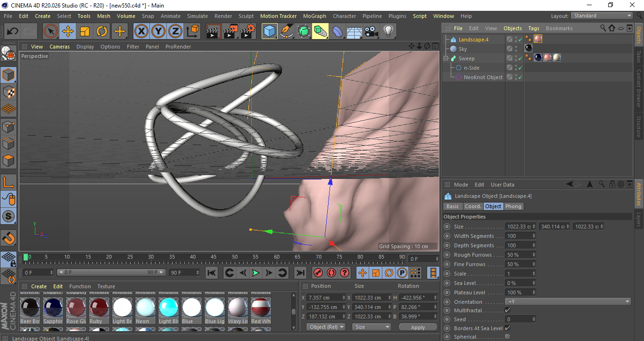Step the Width Segments spinner
The height and width of the screenshot is (341, 644).
click(x=534, y=236)
